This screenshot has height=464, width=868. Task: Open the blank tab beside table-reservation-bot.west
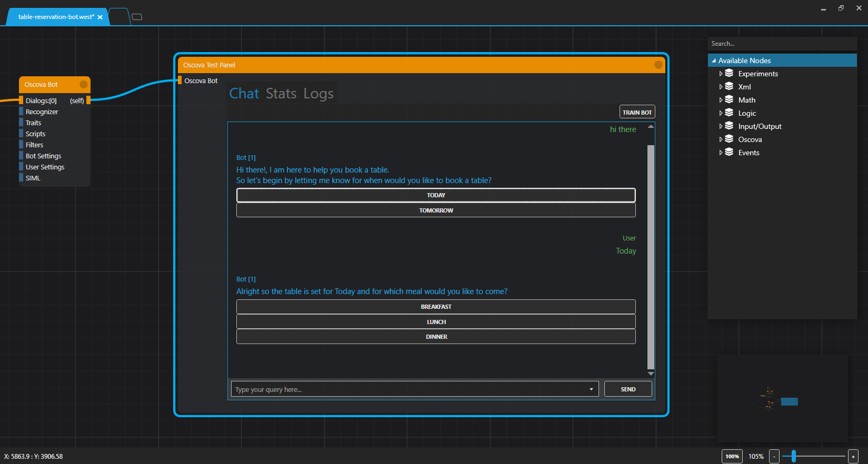tap(119, 17)
